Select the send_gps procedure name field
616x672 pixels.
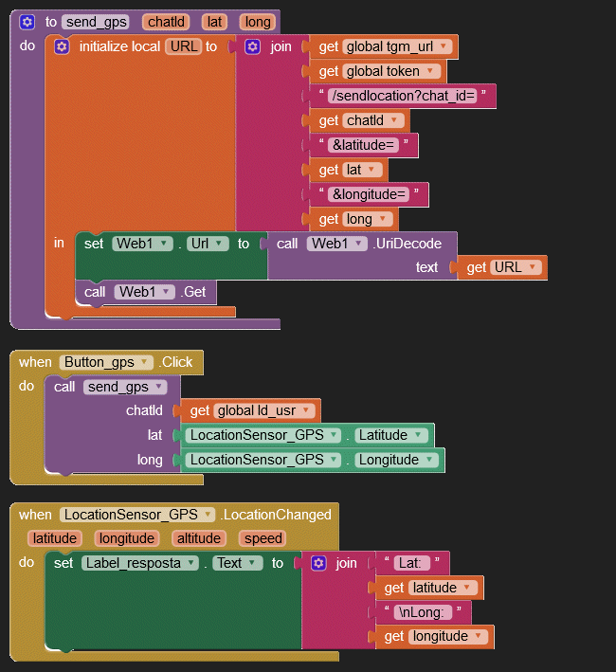click(95, 22)
